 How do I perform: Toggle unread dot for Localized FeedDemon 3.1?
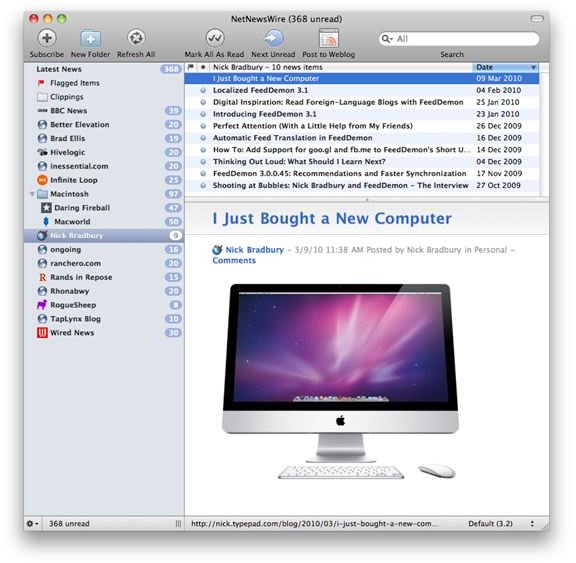[203, 90]
